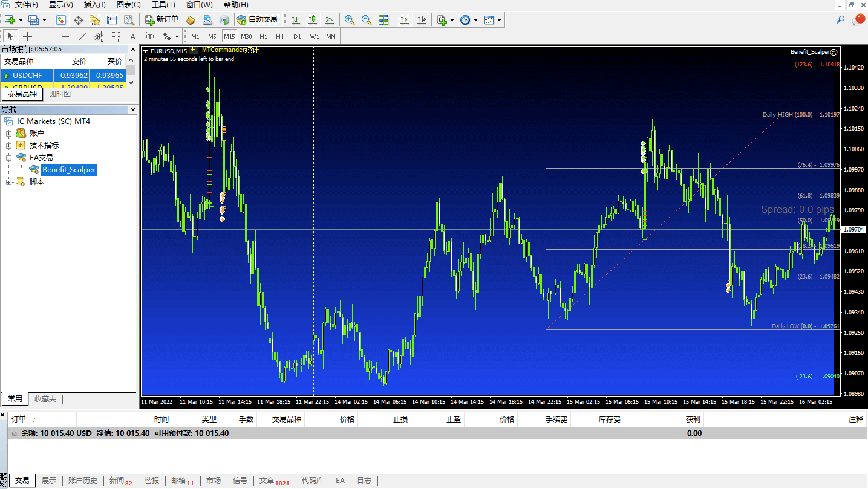Select Benefit_Scalper in EA交易 list
Viewport: 868px width, 489px height.
[68, 169]
